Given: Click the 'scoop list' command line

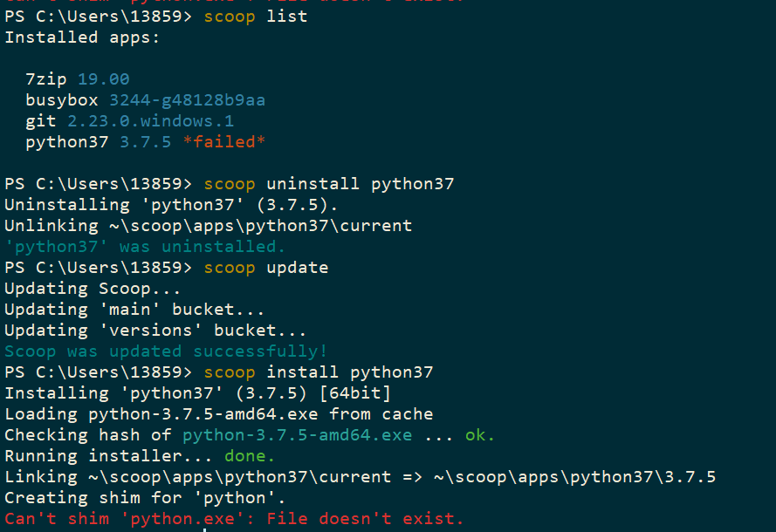Looking at the screenshot, I should 156,17.
